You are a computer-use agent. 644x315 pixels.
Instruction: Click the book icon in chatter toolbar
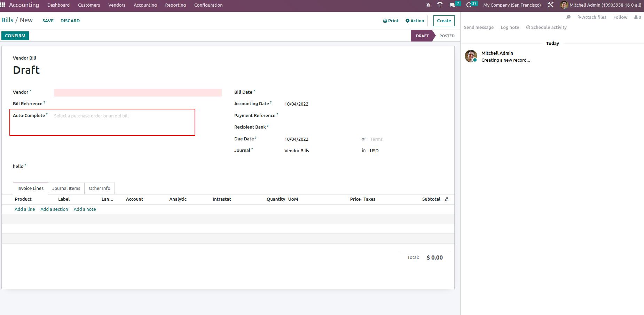tap(568, 17)
